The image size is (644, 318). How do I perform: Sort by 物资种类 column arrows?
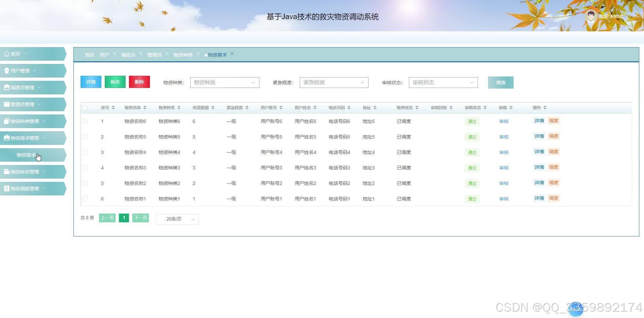(x=179, y=107)
